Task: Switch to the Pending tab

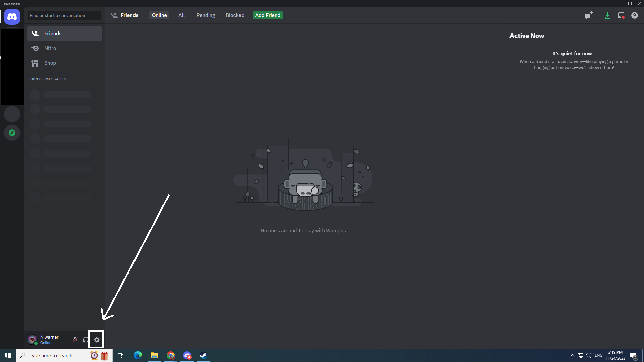Action: pos(206,15)
